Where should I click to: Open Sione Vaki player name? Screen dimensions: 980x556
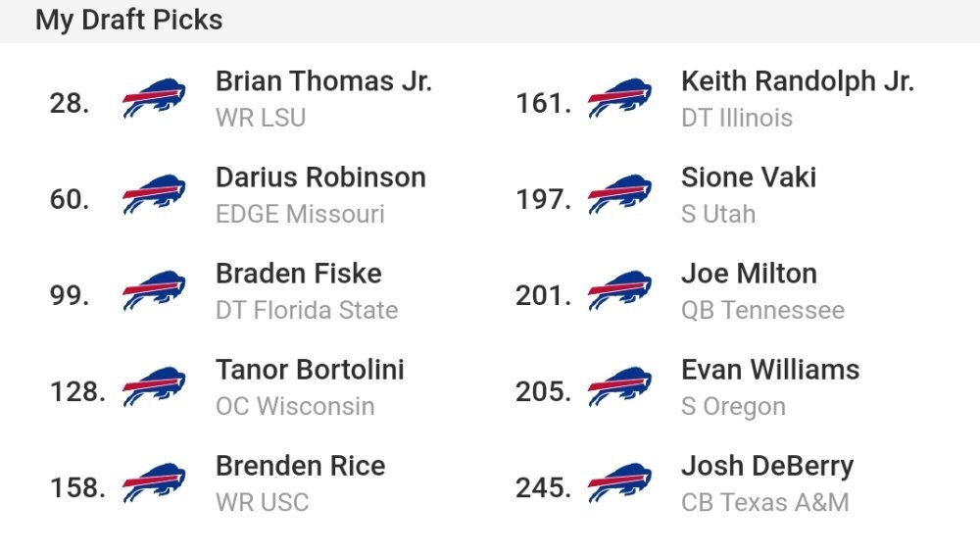coord(749,177)
